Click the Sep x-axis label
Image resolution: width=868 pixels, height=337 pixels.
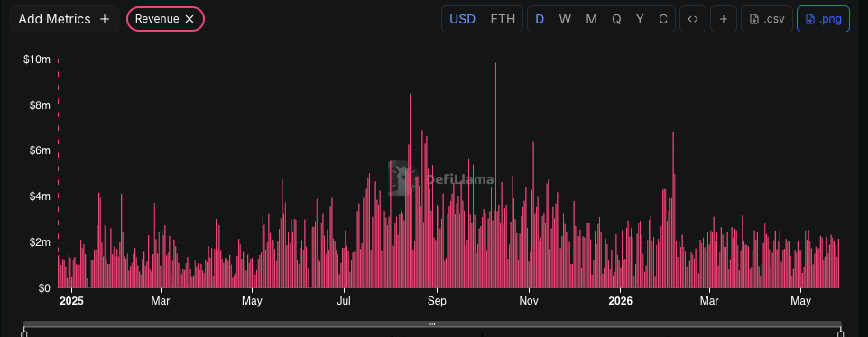pos(437,301)
